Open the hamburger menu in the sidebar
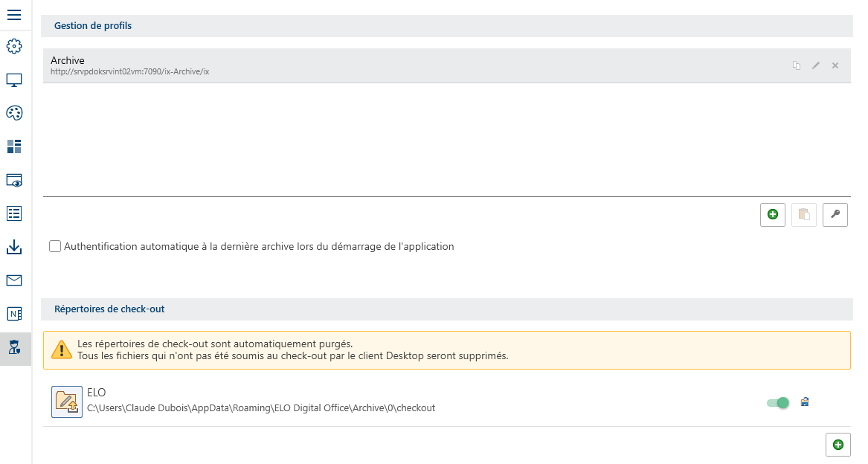868x464 pixels. pos(14,13)
